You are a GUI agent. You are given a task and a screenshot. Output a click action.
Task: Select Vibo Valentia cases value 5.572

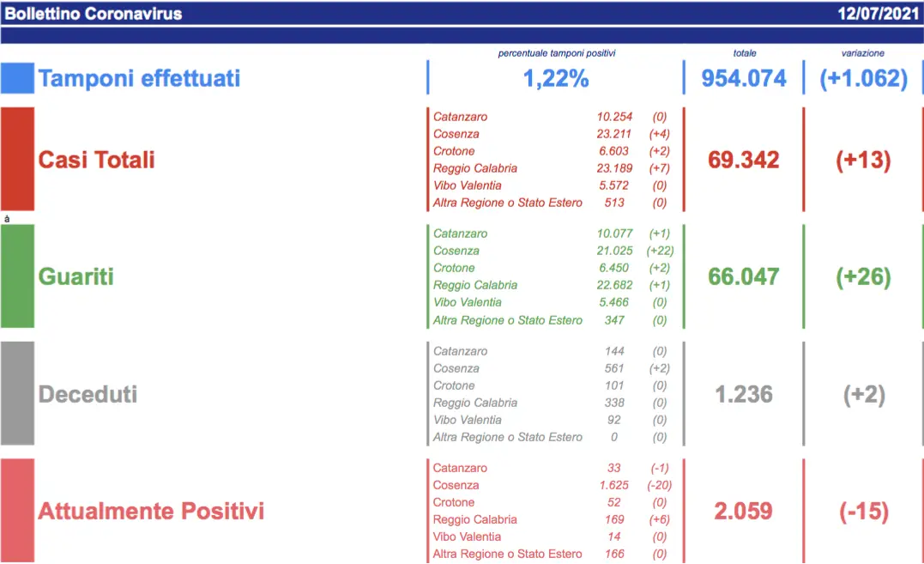pos(614,185)
